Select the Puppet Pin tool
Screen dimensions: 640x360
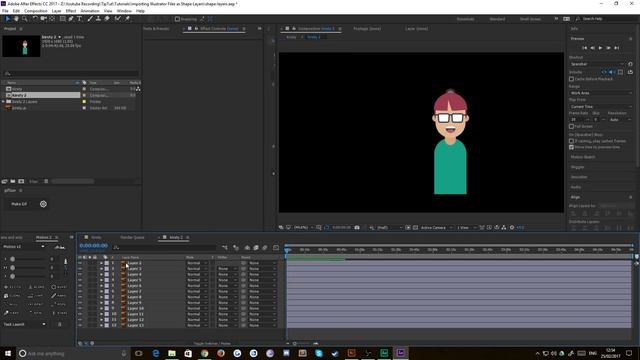(127, 19)
